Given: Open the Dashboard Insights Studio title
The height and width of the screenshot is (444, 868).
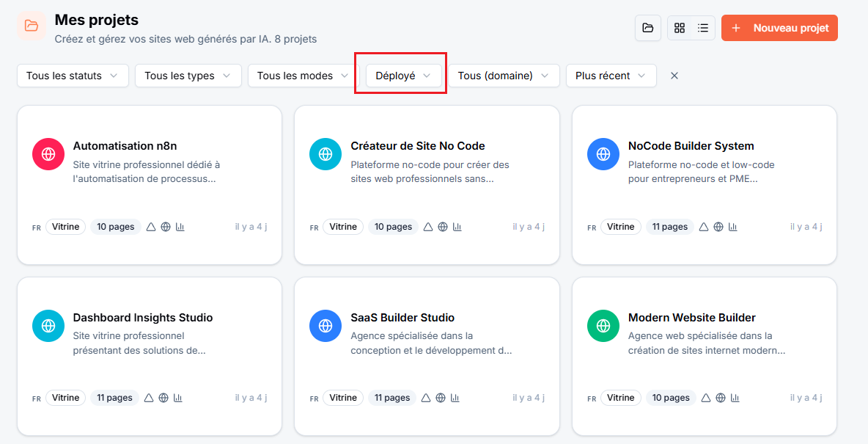Looking at the screenshot, I should 143,318.
